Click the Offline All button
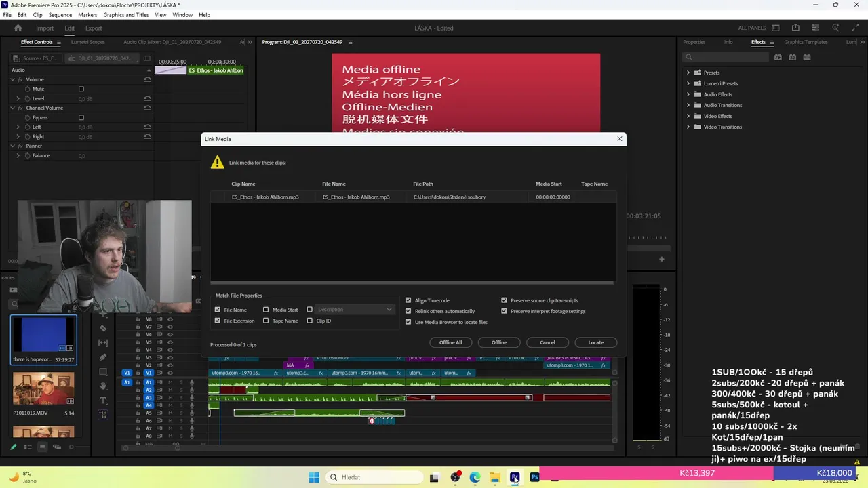This screenshot has height=488, width=868. 451,342
